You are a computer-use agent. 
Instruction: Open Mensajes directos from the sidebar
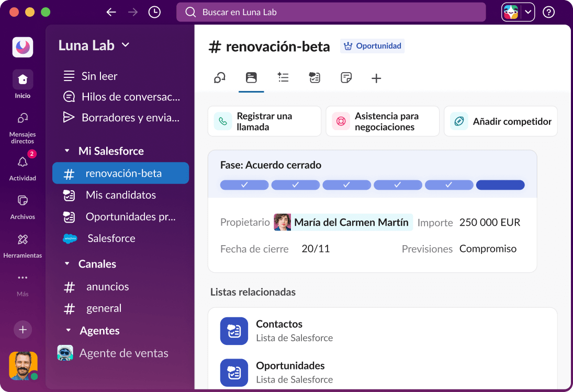coord(23,119)
